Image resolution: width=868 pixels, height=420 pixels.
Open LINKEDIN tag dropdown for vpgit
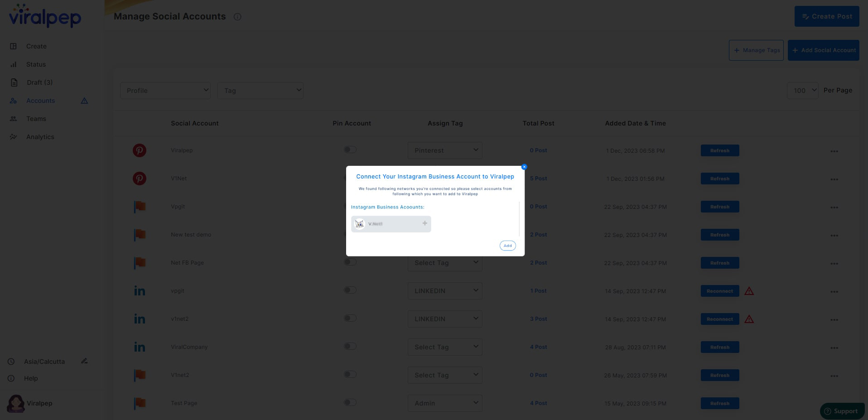(445, 291)
